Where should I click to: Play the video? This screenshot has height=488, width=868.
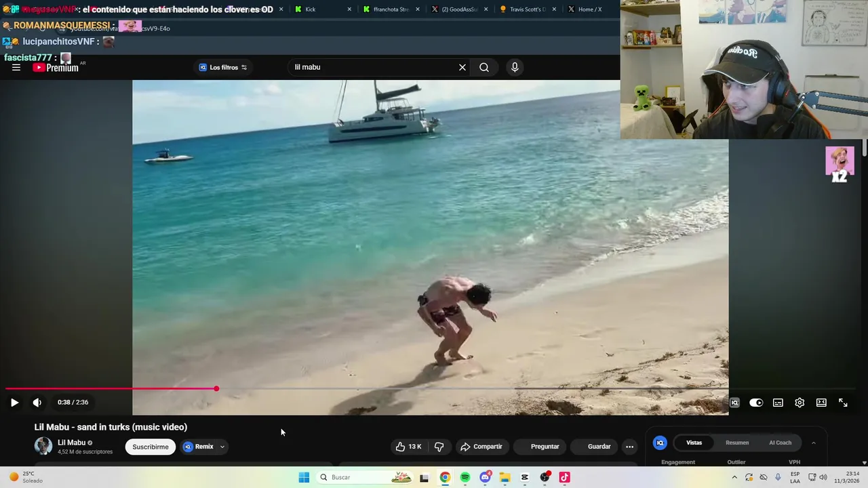point(14,403)
